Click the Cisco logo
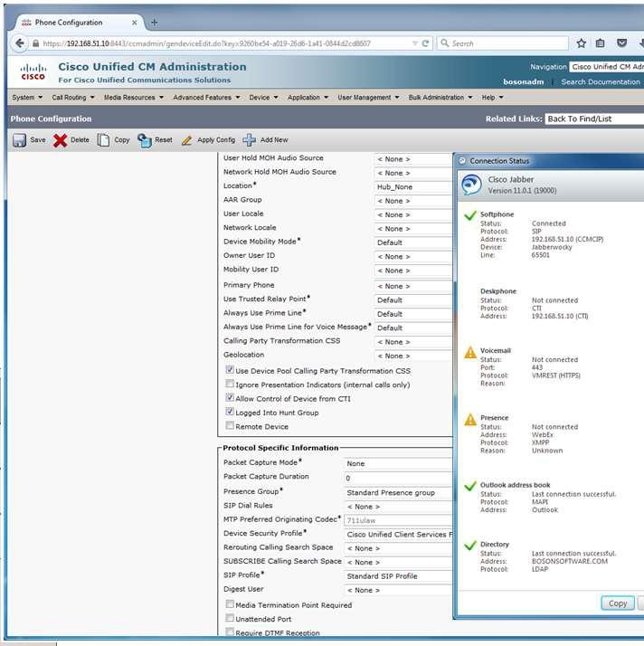 click(x=33, y=71)
